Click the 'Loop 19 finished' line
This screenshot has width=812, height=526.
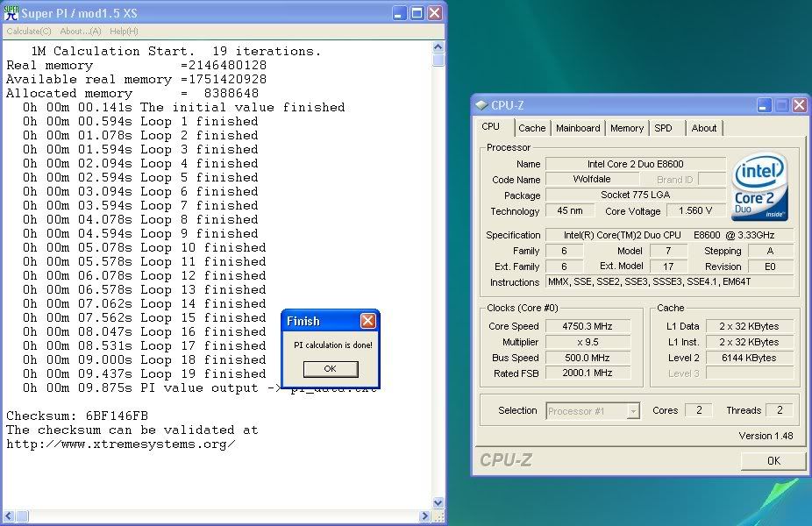(144, 373)
